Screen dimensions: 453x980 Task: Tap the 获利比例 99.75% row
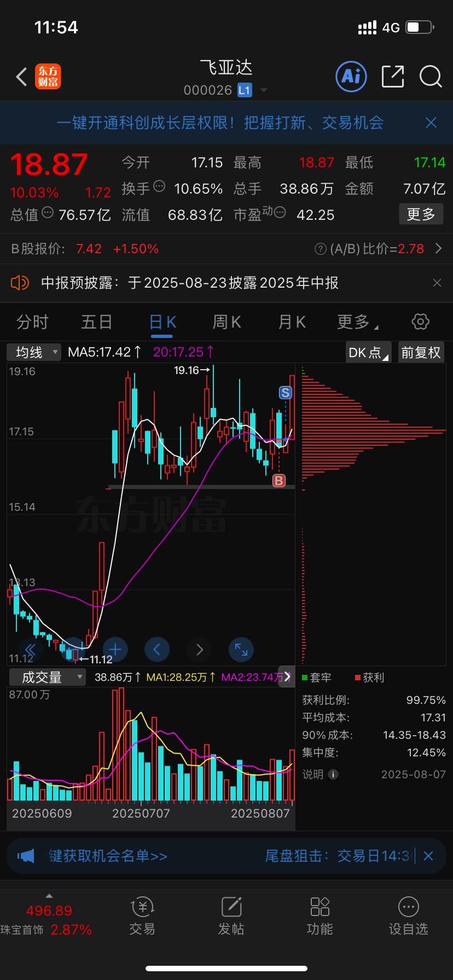(374, 700)
